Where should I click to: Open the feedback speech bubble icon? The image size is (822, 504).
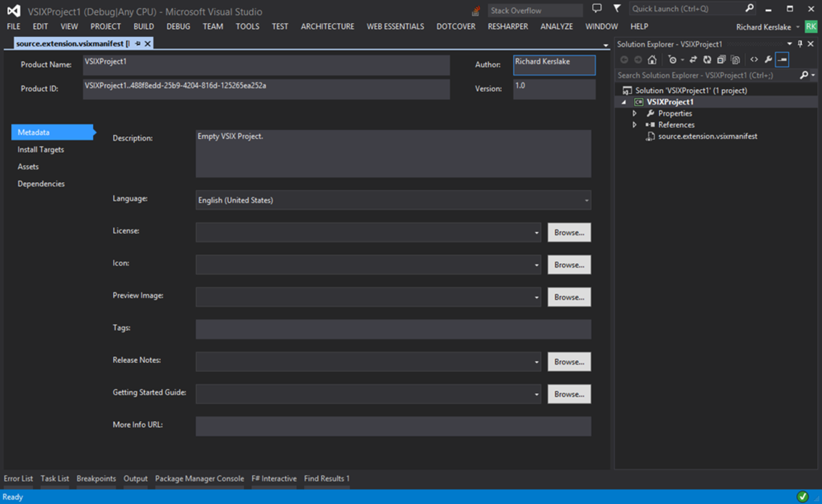click(x=597, y=9)
